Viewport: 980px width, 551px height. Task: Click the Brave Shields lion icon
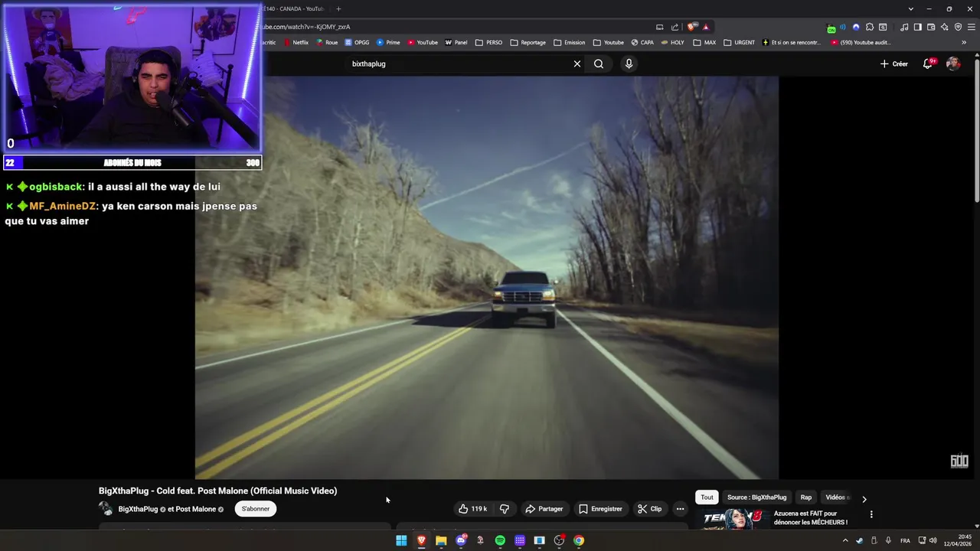pyautogui.click(x=692, y=27)
